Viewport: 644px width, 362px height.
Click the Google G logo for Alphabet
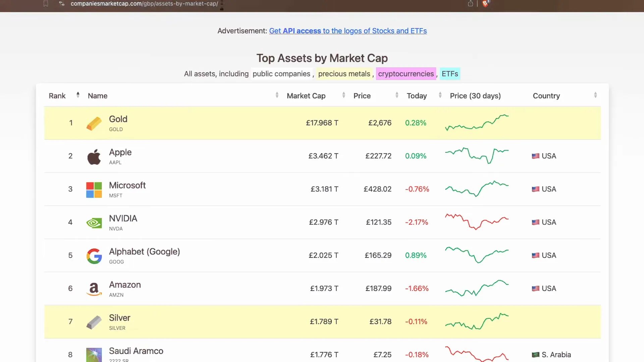(x=94, y=255)
